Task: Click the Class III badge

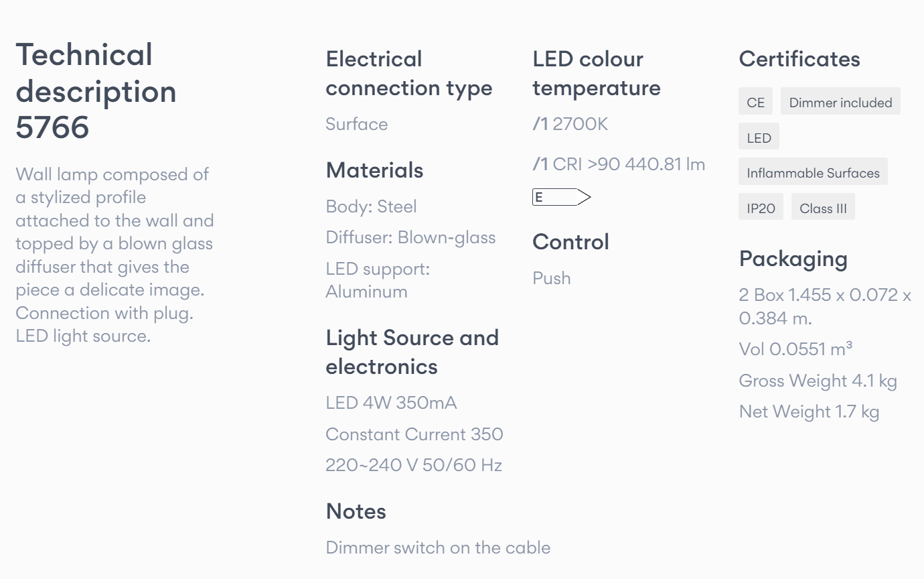Action: pos(824,208)
